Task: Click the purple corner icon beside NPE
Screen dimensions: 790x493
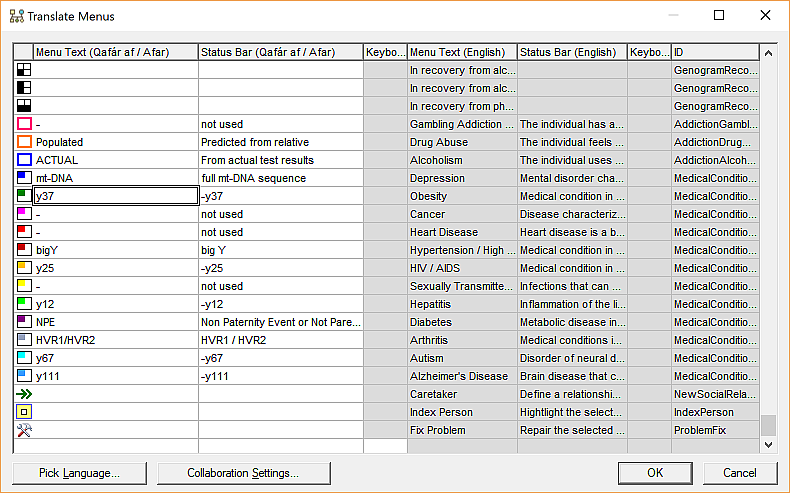Action: (x=24, y=322)
